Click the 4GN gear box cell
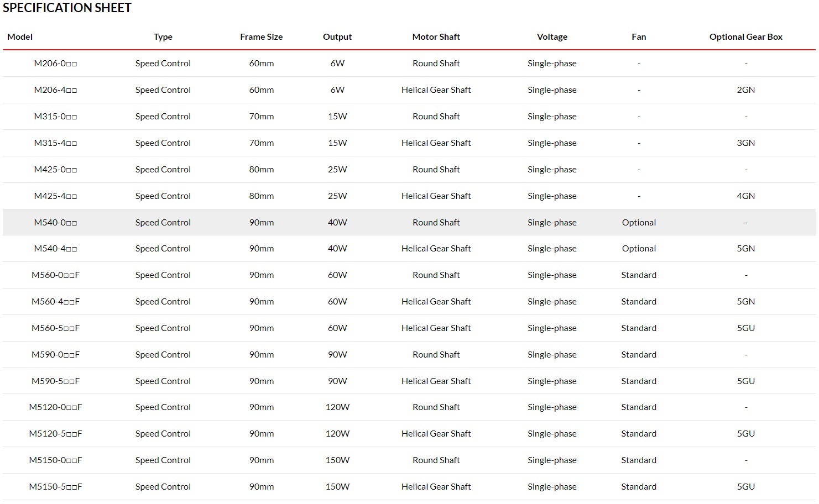This screenshot has height=504, width=819. tap(746, 196)
